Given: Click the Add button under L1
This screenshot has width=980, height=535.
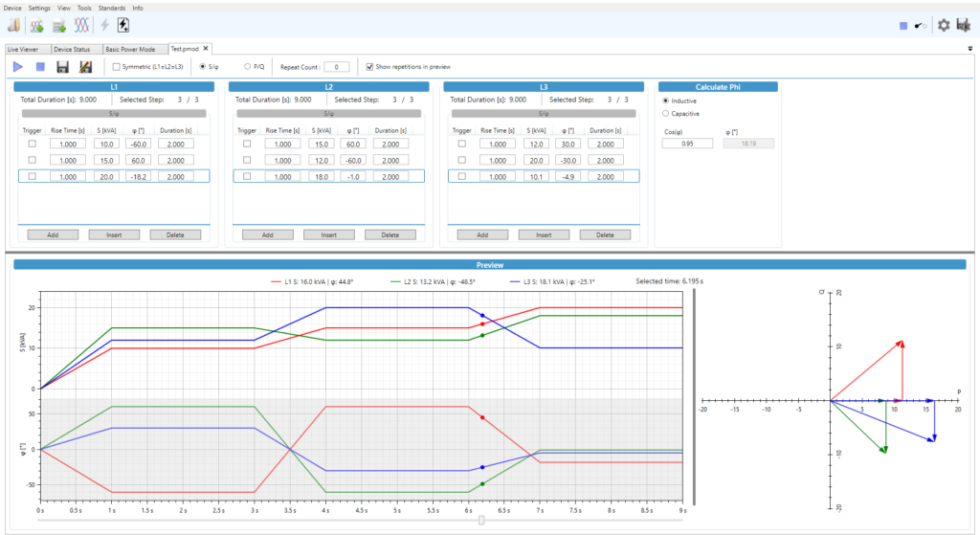Looking at the screenshot, I should (x=53, y=234).
